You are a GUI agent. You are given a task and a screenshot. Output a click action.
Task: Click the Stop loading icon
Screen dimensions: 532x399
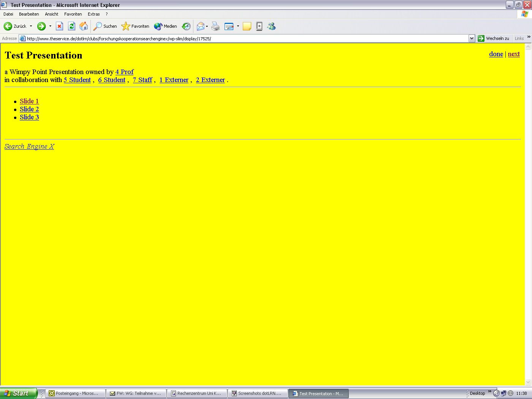tap(59, 26)
